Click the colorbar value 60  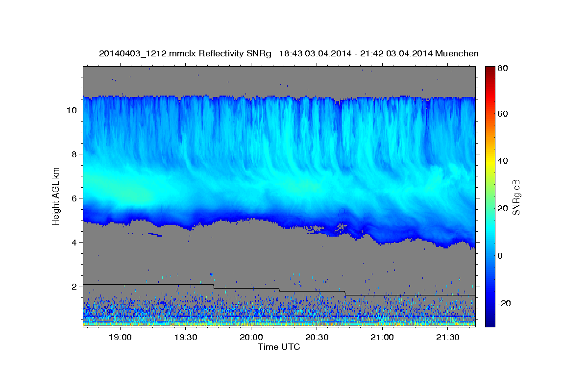point(503,114)
